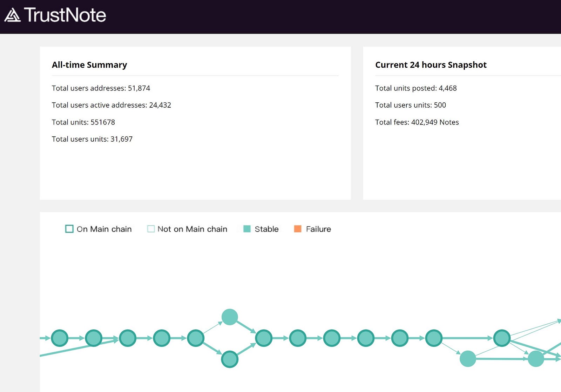Click the Total users addresses statistic
Image resolution: width=561 pixels, height=392 pixels.
pos(101,88)
